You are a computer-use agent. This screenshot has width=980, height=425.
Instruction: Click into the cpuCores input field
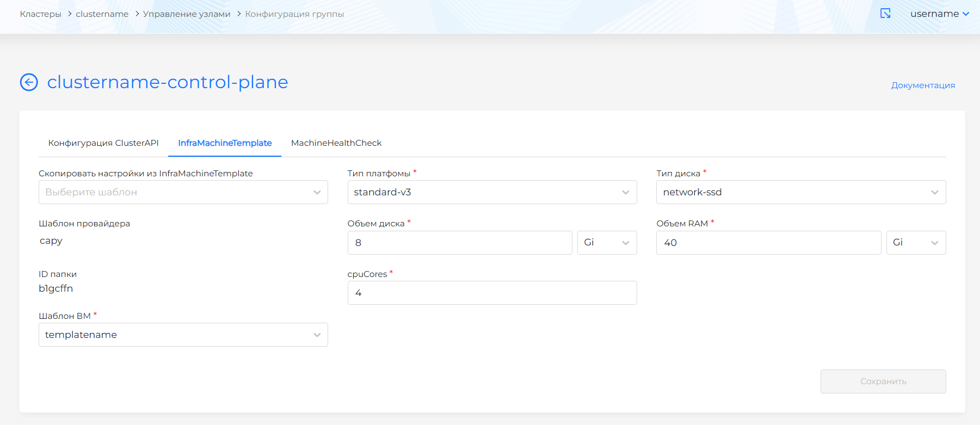[x=492, y=293]
